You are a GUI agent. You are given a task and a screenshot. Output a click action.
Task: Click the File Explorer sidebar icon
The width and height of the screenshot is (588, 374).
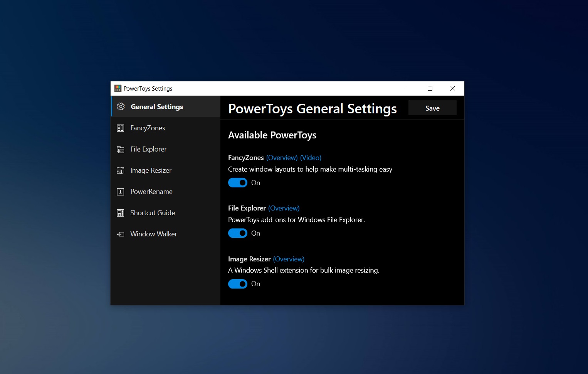pyautogui.click(x=120, y=149)
